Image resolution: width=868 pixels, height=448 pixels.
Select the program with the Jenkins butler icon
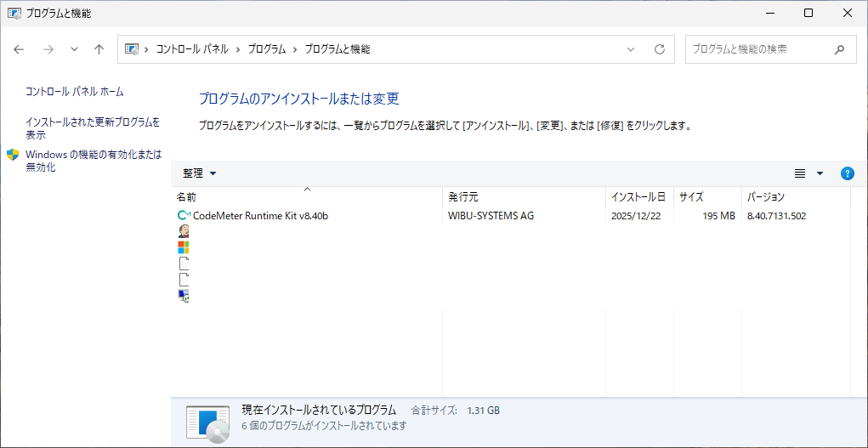point(184,231)
